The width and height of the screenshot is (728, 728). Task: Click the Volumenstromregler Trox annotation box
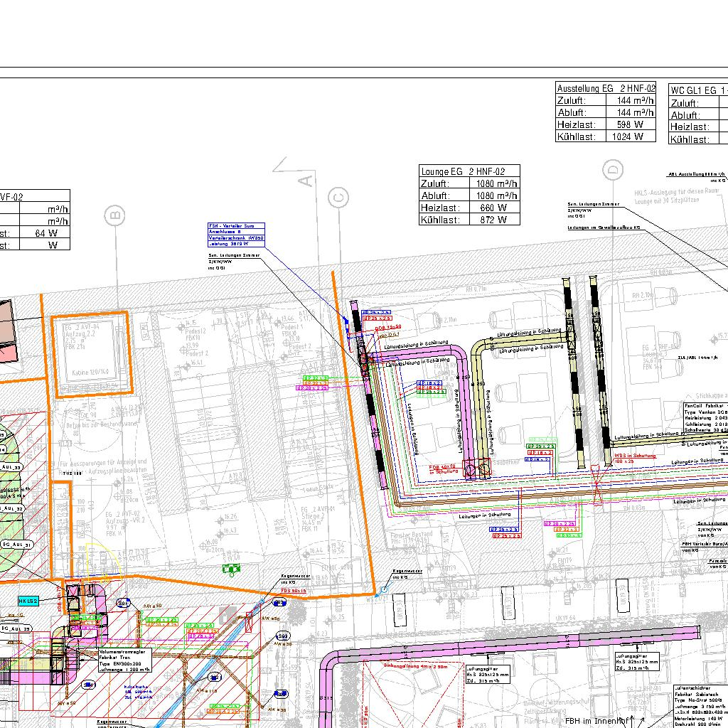[124, 659]
